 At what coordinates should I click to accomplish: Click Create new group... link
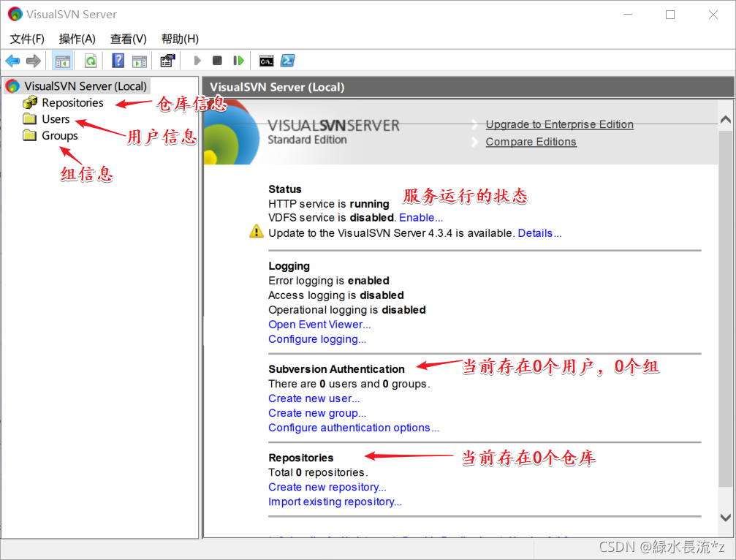coord(317,413)
